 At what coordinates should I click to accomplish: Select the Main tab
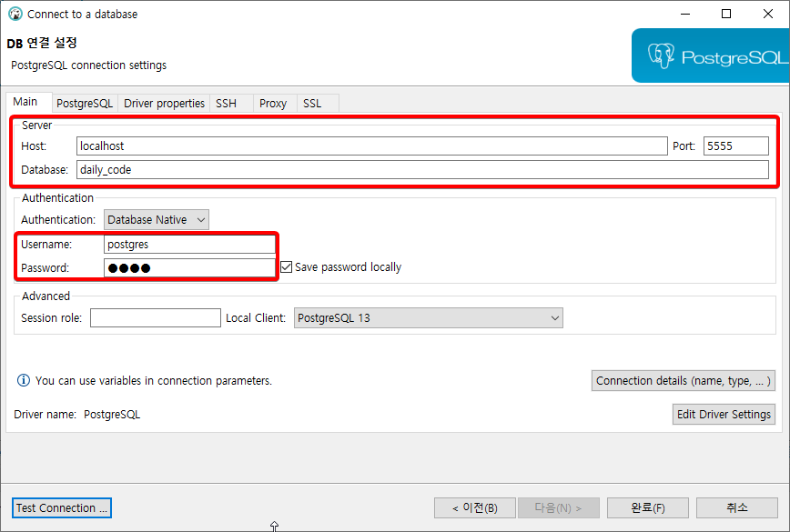click(x=28, y=102)
